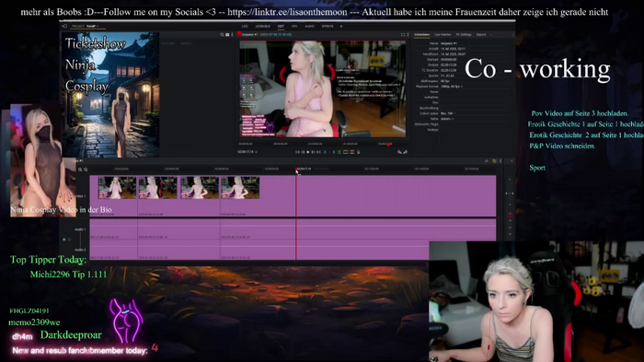This screenshot has width=644, height=362.
Task: Step one frame forward in viewer
Action: 313,152
